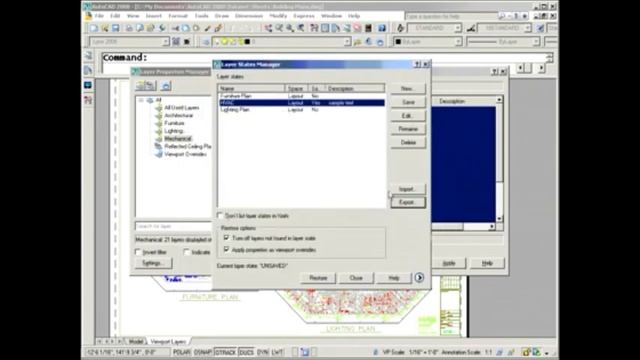Image resolution: width=640 pixels, height=360 pixels.
Task: Click the Layer States Manager icon in Layer Properties
Action: point(166,86)
